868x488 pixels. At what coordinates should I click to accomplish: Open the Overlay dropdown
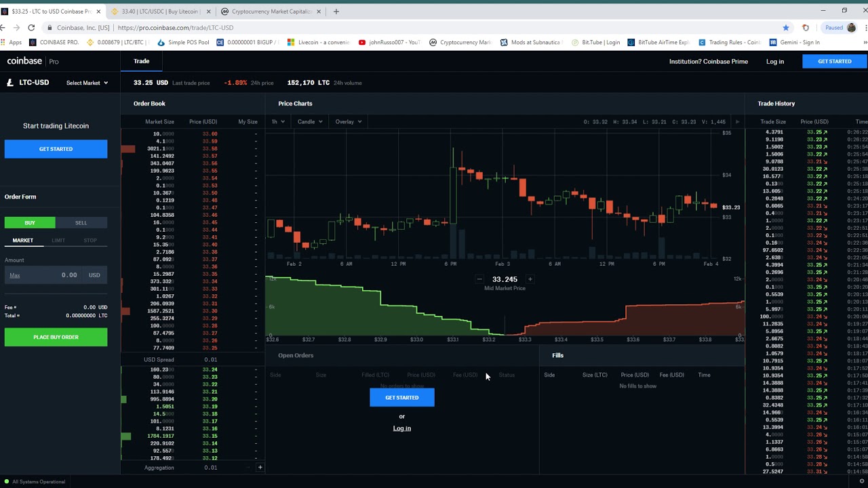tap(348, 122)
